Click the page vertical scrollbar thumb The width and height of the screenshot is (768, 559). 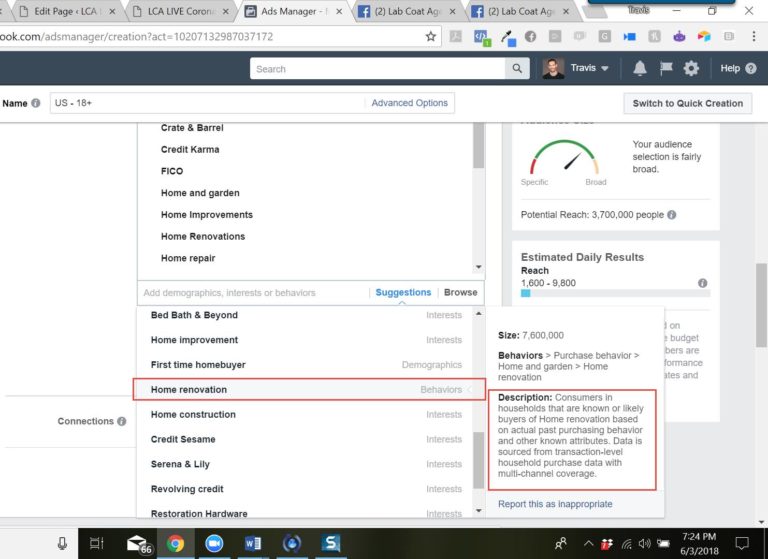click(761, 305)
